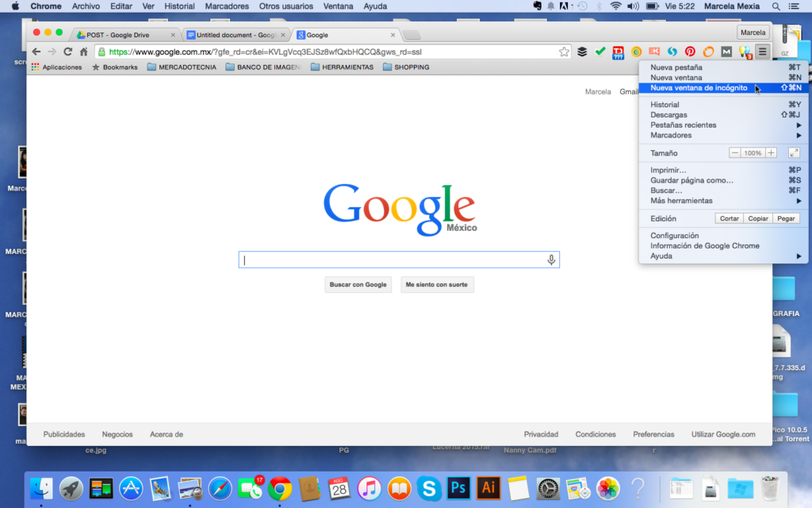
Task: Go to the home page icon
Action: coord(84,52)
